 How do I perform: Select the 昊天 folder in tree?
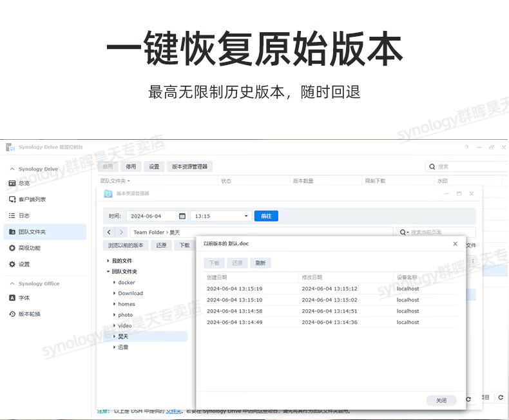coord(146,336)
